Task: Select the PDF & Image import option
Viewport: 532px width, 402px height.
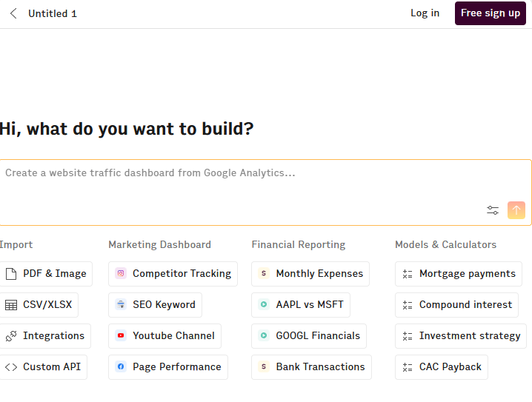Action: pyautogui.click(x=46, y=274)
